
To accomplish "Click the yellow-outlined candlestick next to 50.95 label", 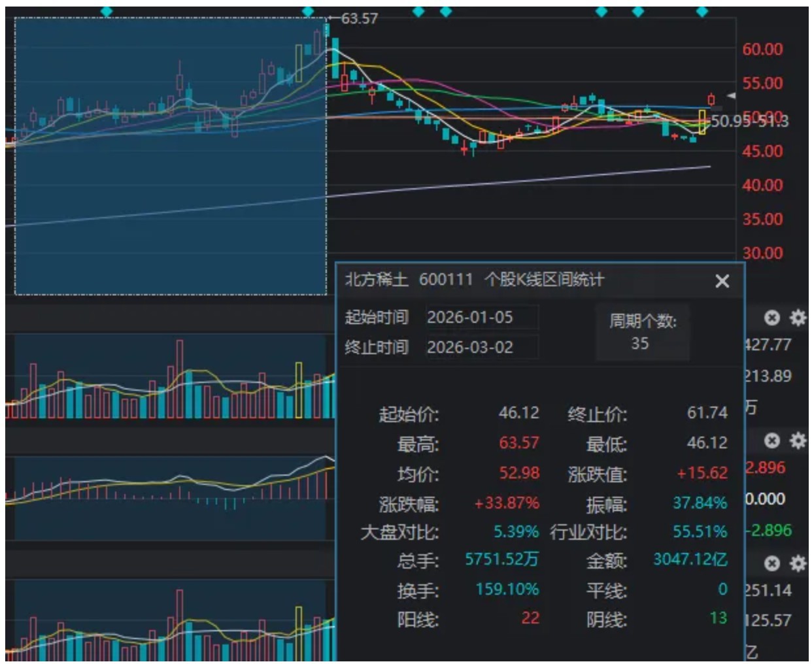I will 702,122.
